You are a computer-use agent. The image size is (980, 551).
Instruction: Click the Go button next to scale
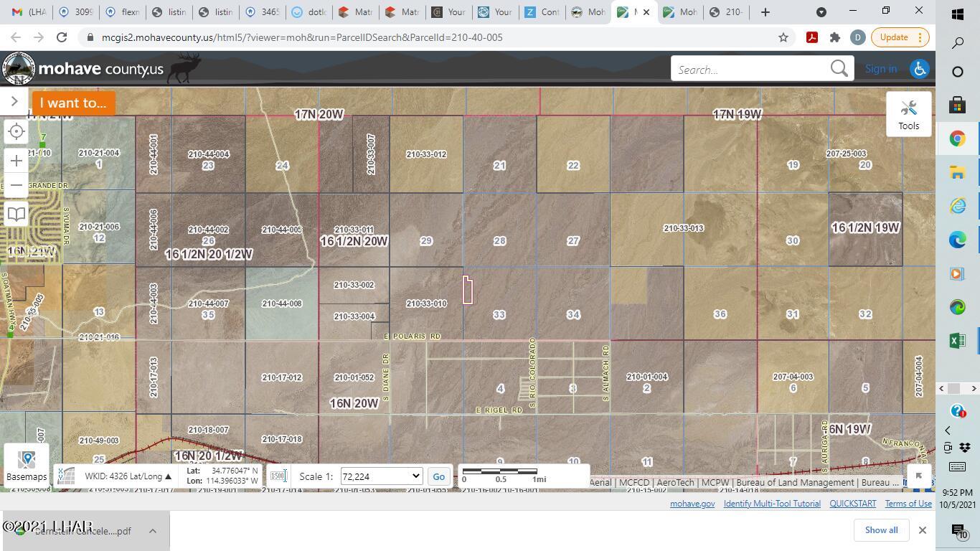(x=438, y=476)
